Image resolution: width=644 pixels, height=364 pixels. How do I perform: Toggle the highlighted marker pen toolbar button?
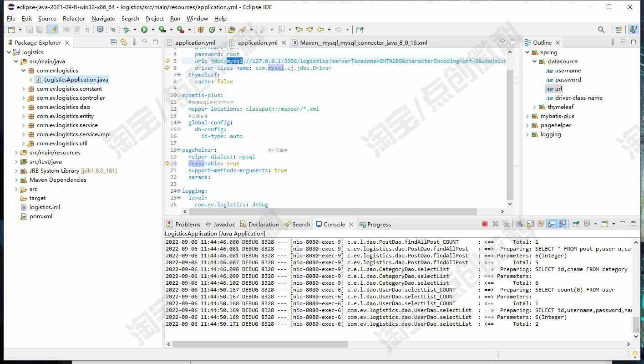coord(53,30)
